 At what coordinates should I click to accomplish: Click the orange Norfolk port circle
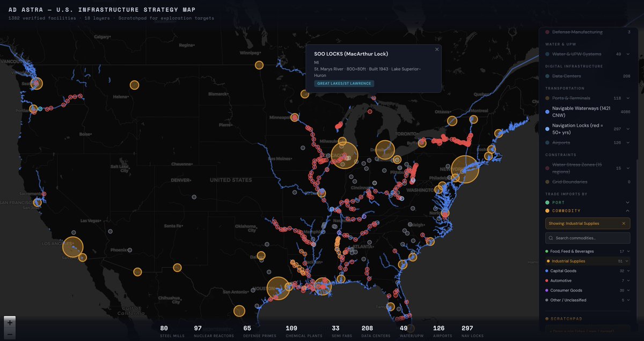point(445,213)
